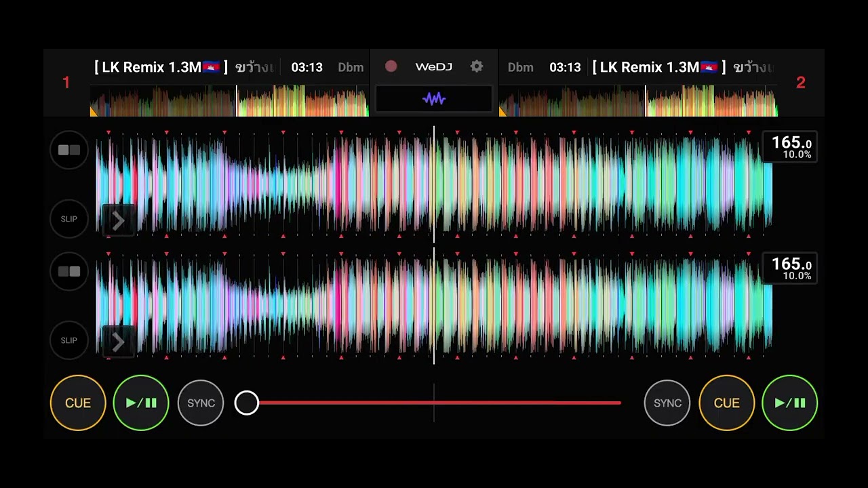Click deck 2 overview waveform
This screenshot has width=868, height=488.
pyautogui.click(x=638, y=101)
